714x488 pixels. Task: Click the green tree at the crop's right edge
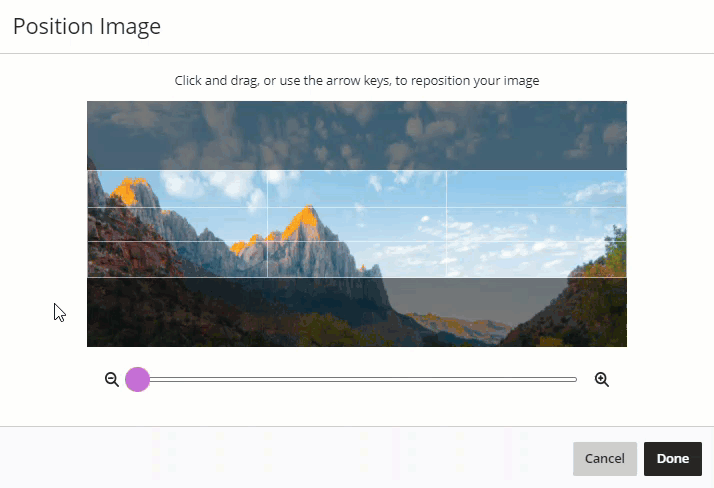pos(616,250)
